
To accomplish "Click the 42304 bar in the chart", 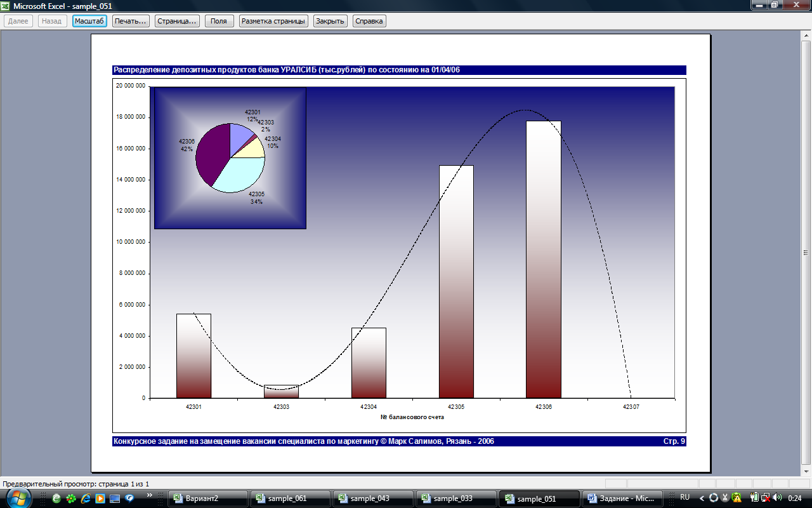I will 369,363.
